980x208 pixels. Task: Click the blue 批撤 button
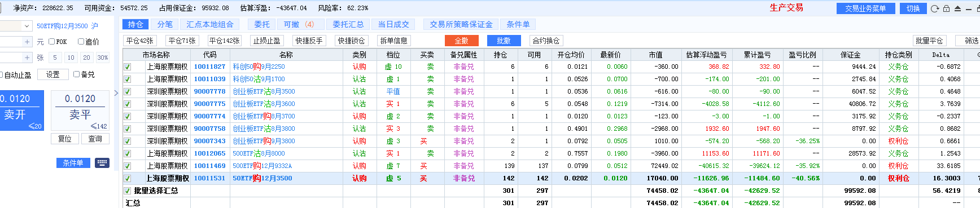[x=504, y=41]
